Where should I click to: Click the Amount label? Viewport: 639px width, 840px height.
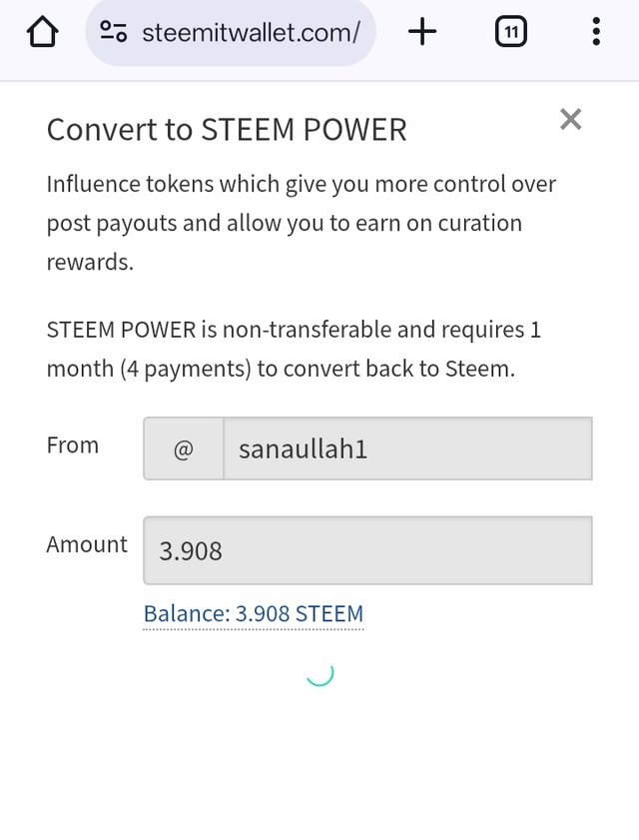[x=87, y=544]
